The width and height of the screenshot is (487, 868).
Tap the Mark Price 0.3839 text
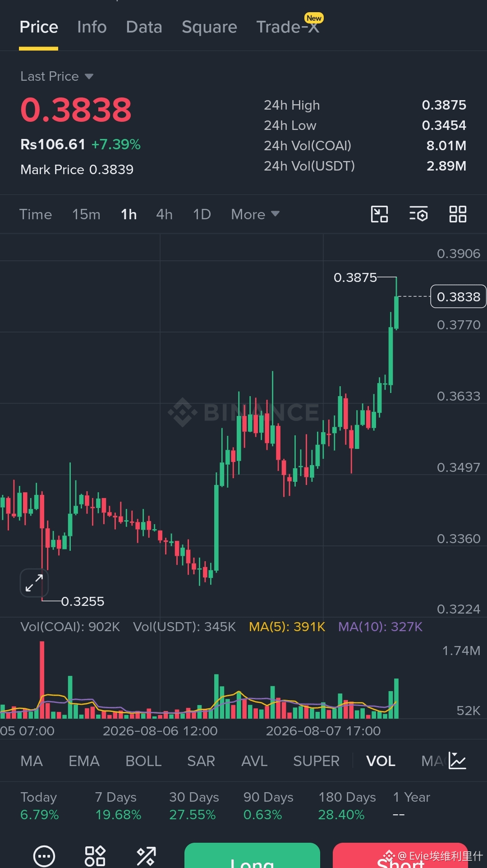(77, 170)
